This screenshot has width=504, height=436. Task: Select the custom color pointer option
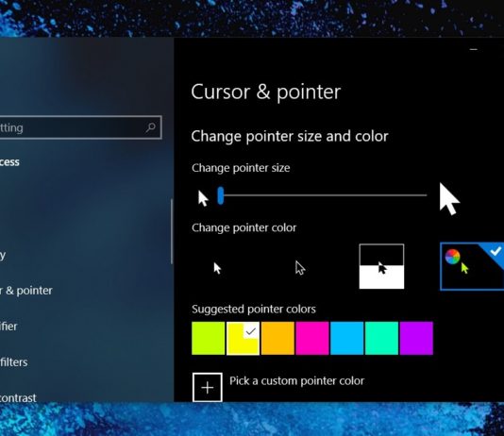(472, 266)
